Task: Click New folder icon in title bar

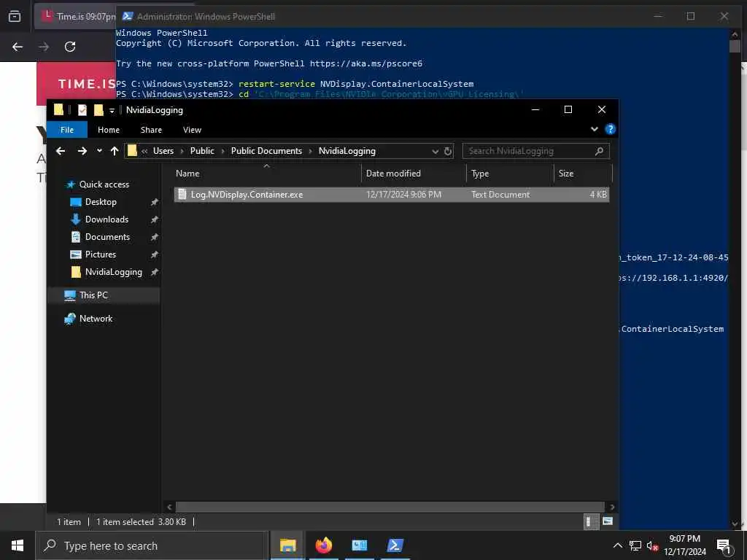Action: click(98, 110)
